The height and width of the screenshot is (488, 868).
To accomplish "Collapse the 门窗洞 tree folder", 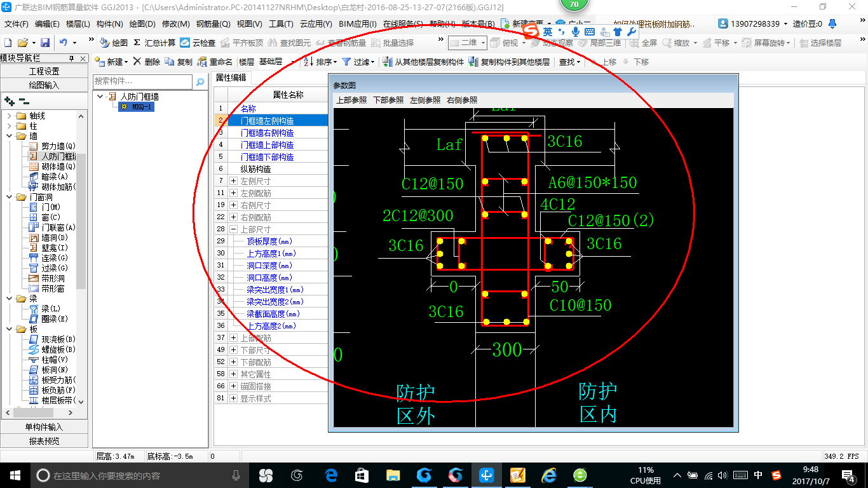I will click(x=10, y=197).
